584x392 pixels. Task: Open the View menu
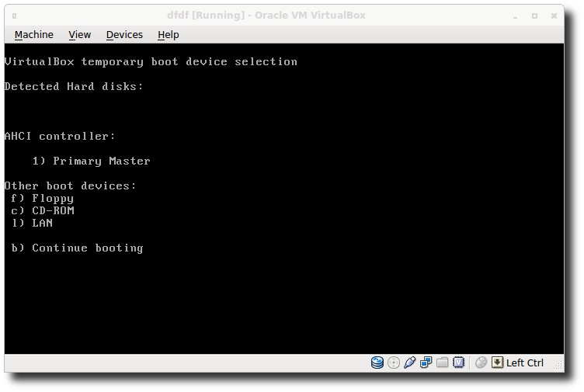point(80,35)
